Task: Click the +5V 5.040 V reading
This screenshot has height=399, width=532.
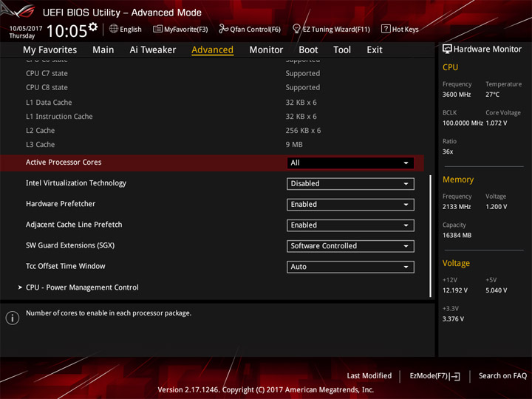Action: click(x=497, y=290)
